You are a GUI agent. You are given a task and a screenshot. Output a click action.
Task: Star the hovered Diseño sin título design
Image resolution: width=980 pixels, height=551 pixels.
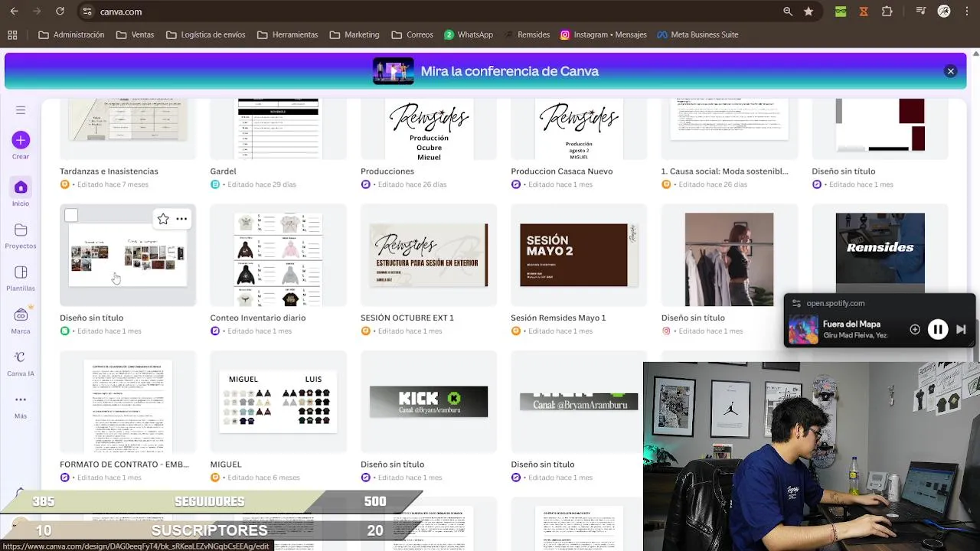(x=163, y=219)
